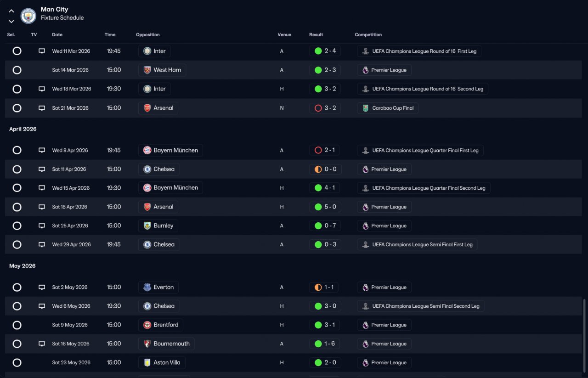Click West Ham crest icon in opposition column
Screen dimensions: 588x378
point(147,70)
